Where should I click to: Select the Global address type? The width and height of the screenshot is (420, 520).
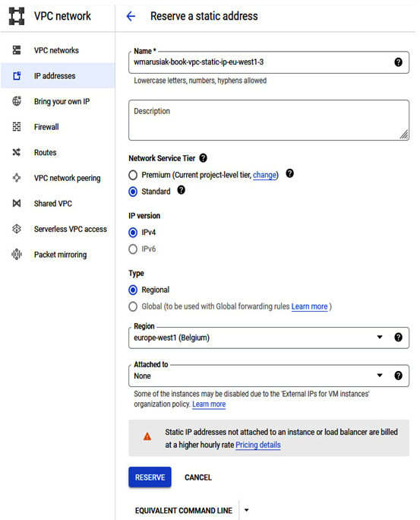pyautogui.click(x=133, y=306)
